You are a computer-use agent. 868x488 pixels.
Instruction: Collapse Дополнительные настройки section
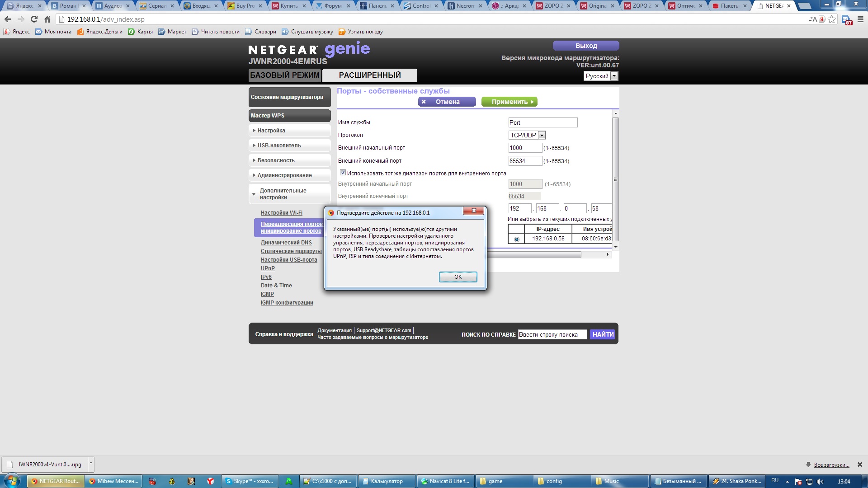290,194
